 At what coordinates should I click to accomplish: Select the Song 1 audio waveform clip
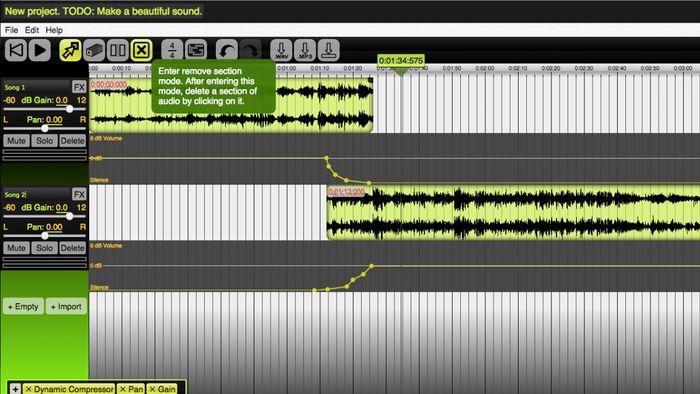tap(231, 105)
